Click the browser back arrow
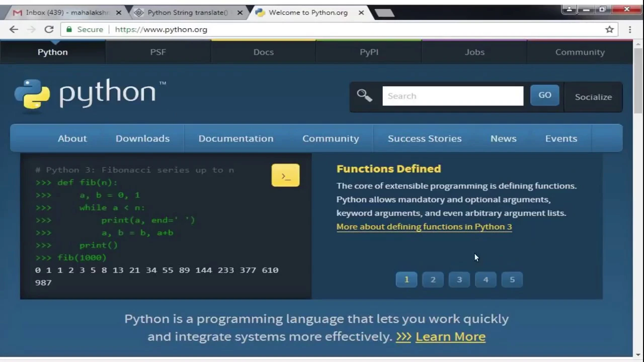The image size is (644, 362). [14, 30]
